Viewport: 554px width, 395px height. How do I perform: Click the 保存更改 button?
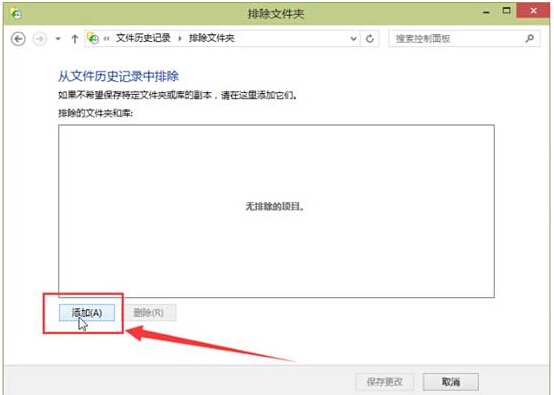coord(384,382)
